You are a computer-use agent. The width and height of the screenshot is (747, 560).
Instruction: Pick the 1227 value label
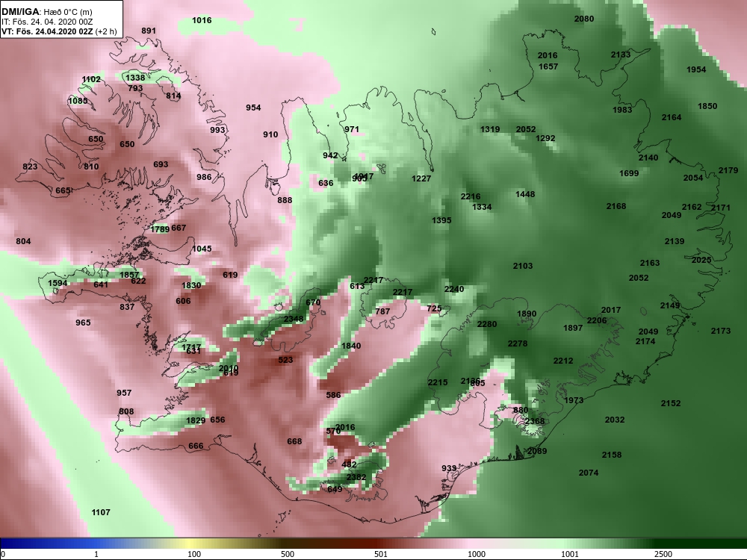pos(421,178)
